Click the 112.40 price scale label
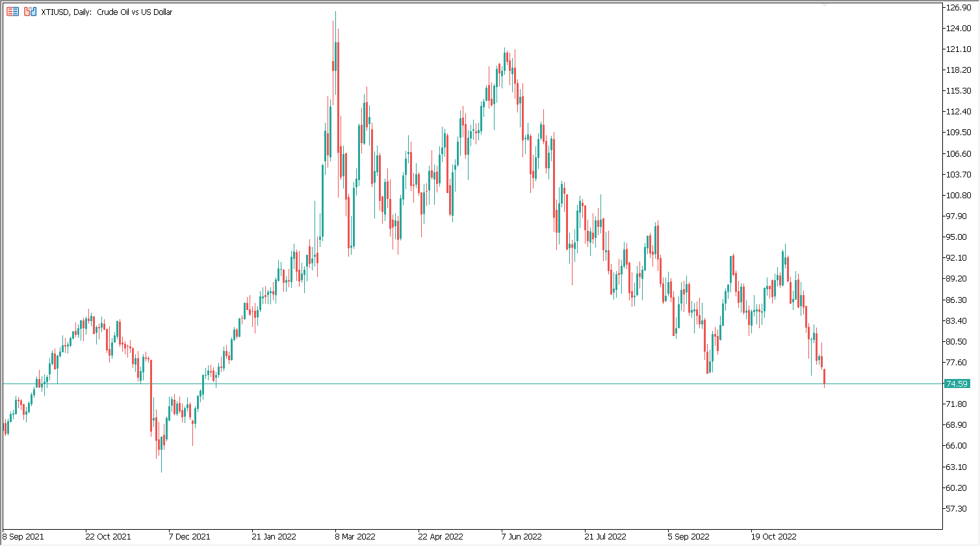The height and width of the screenshot is (546, 980). [959, 112]
